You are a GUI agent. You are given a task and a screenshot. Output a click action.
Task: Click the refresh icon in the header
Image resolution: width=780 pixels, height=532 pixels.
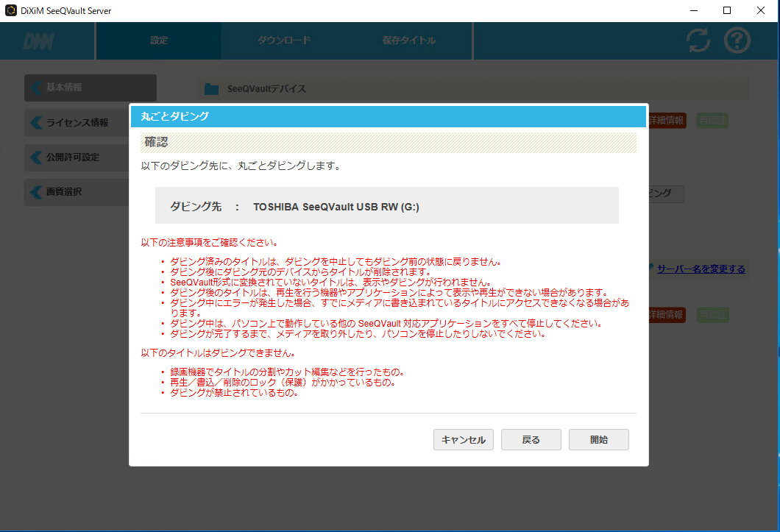point(698,40)
